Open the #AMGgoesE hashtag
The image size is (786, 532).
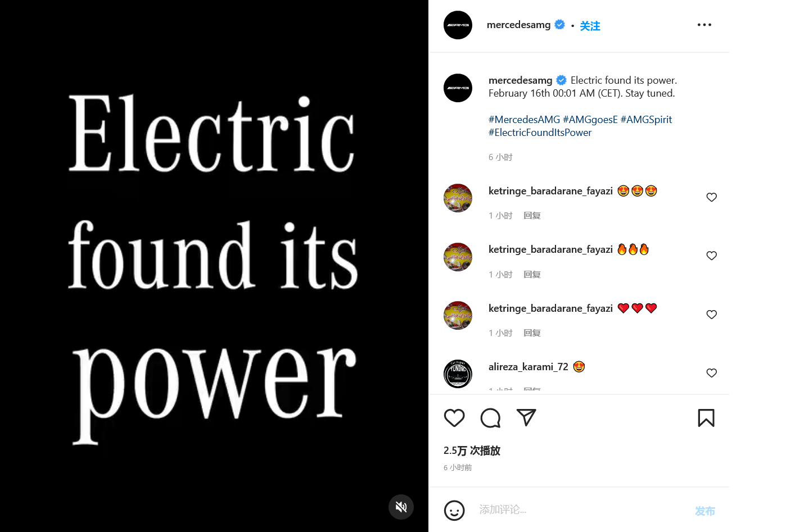tap(590, 120)
